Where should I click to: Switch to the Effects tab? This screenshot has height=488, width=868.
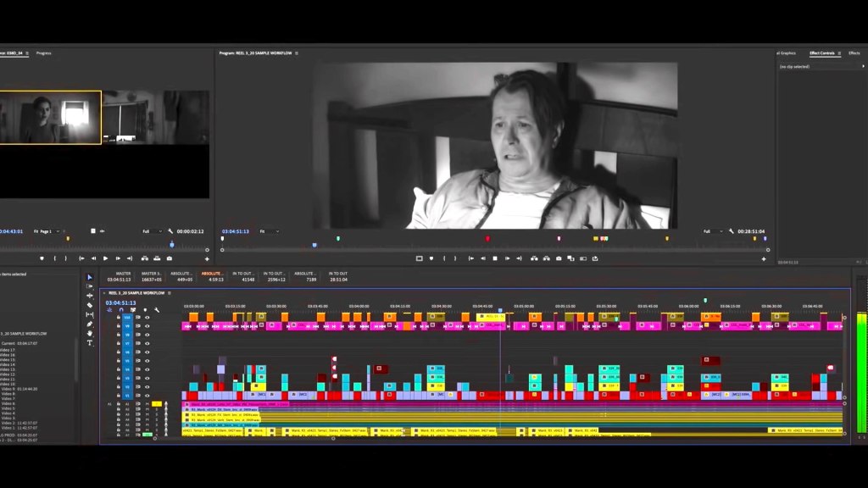pos(854,53)
